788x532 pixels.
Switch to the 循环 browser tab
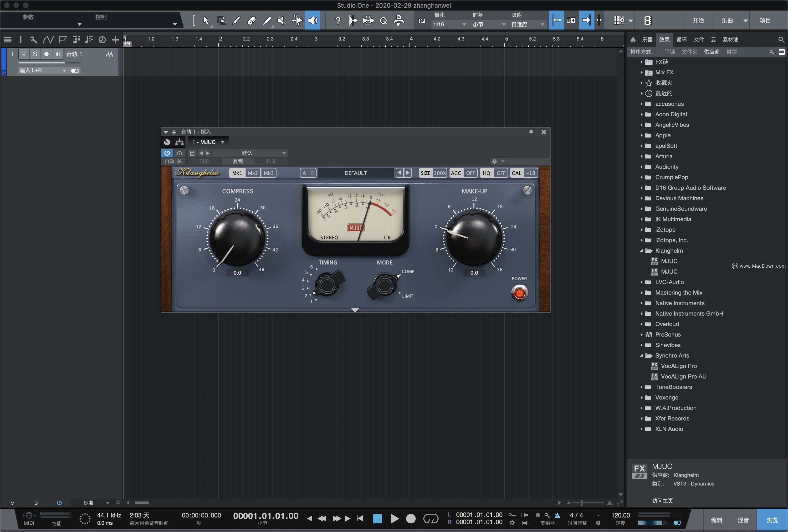point(681,40)
